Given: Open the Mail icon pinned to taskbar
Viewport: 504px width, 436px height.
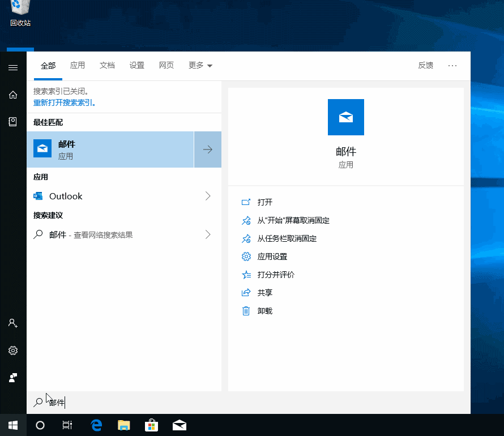Looking at the screenshot, I should [179, 425].
